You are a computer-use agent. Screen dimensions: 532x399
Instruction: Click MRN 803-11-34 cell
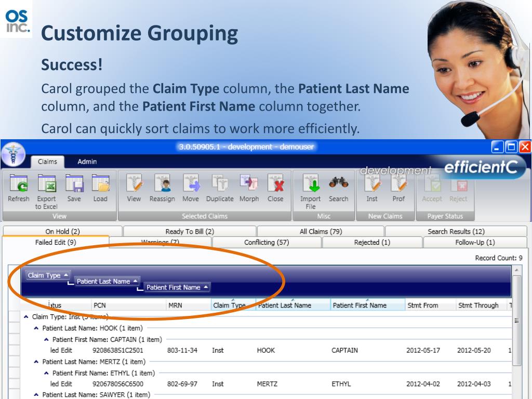pyautogui.click(x=182, y=350)
